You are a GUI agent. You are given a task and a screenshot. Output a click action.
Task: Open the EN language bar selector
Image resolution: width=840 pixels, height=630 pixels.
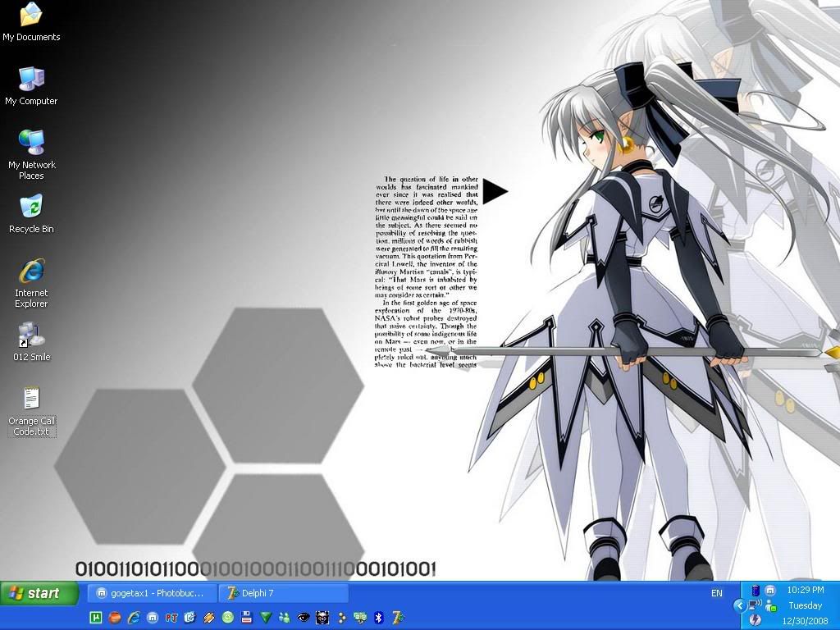tap(716, 593)
